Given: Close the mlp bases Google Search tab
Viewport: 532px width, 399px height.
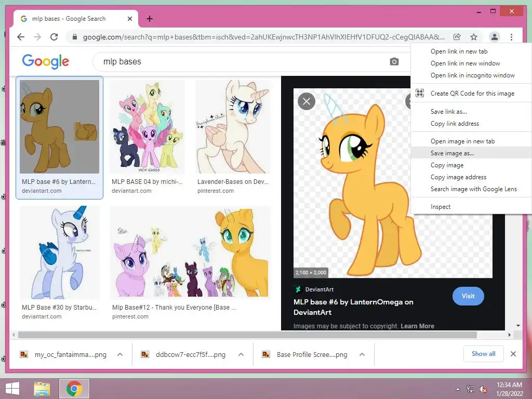Looking at the screenshot, I should click(129, 19).
